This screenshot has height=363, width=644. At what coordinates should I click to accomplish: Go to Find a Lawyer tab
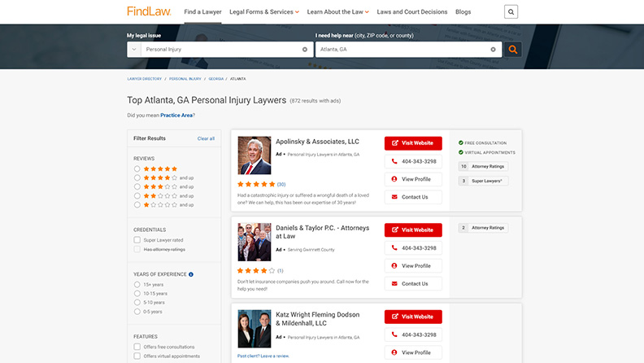point(202,12)
